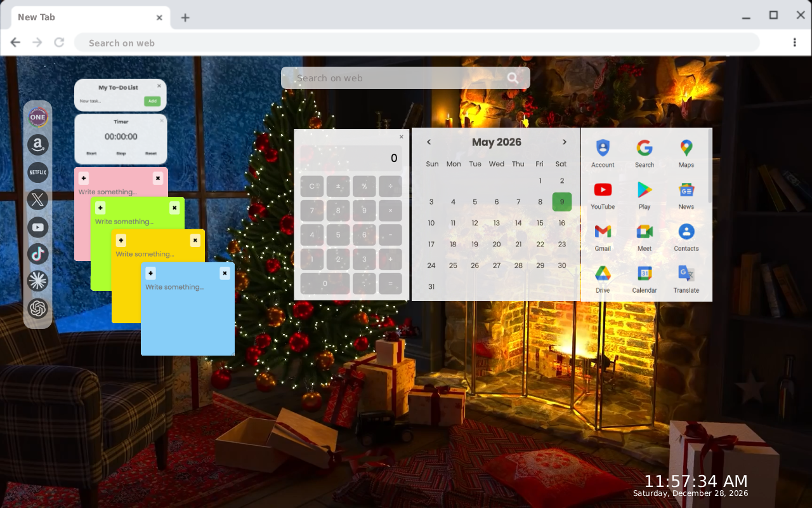Close the calculator widget
The image size is (812, 508).
(x=401, y=137)
